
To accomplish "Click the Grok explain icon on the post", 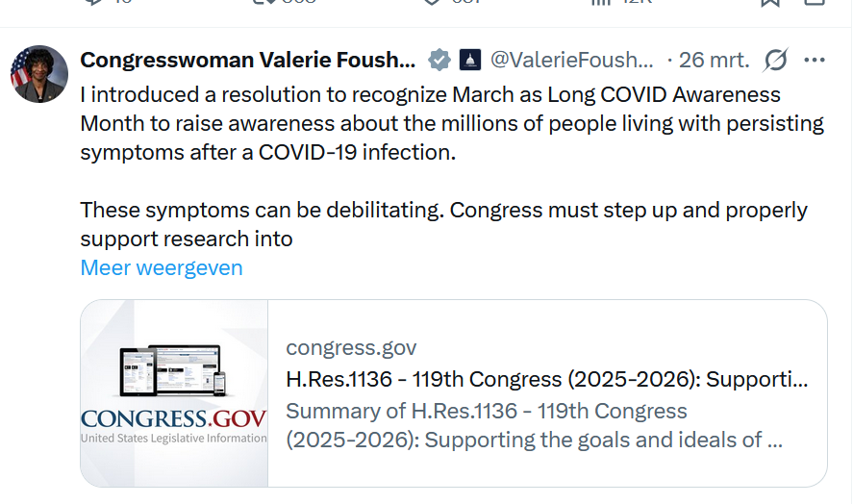I will [x=775, y=60].
